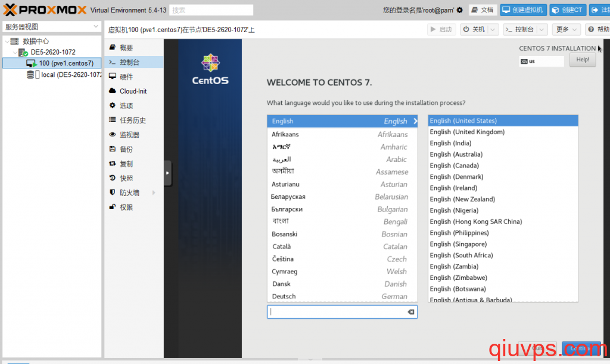
Task: Open the 复制 replication tab
Action: point(134,164)
